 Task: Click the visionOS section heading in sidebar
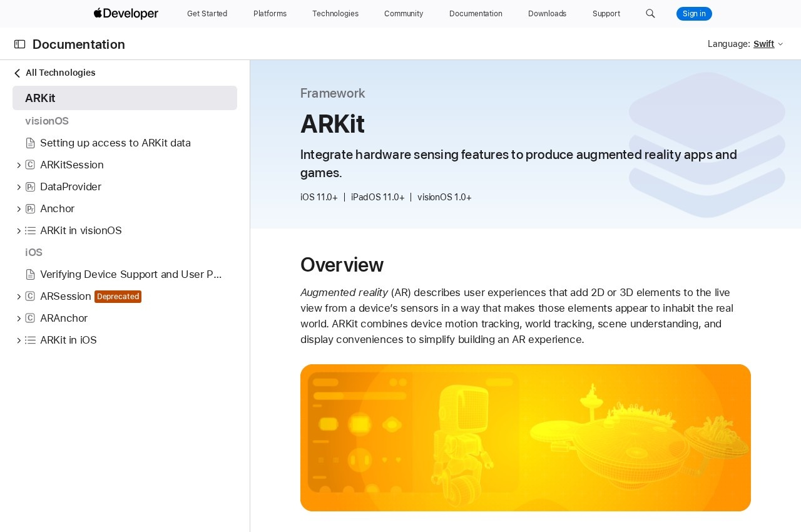click(47, 121)
